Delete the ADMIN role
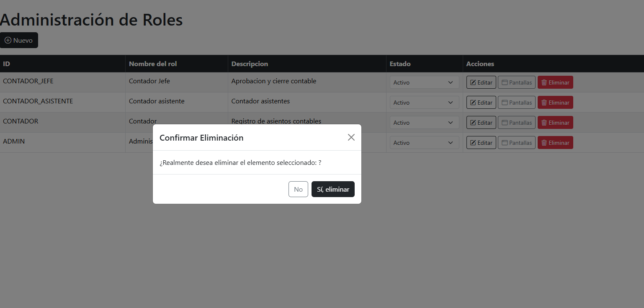 click(555, 142)
